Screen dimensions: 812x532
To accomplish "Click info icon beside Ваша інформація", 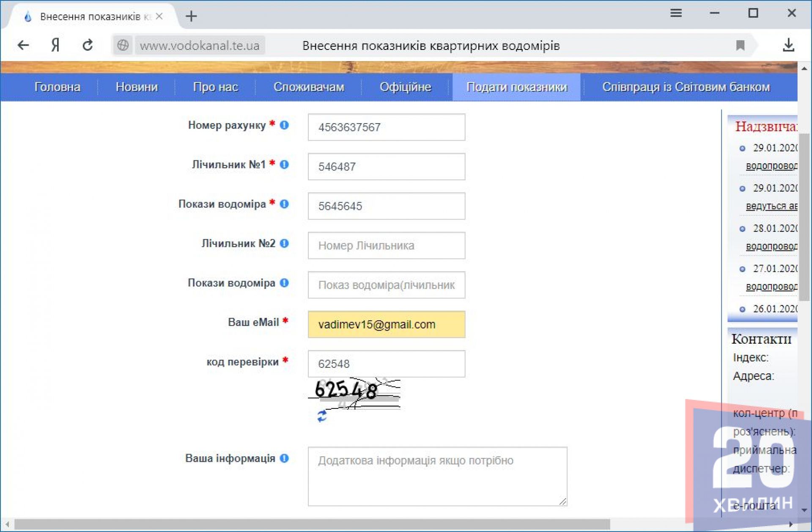I will click(284, 458).
